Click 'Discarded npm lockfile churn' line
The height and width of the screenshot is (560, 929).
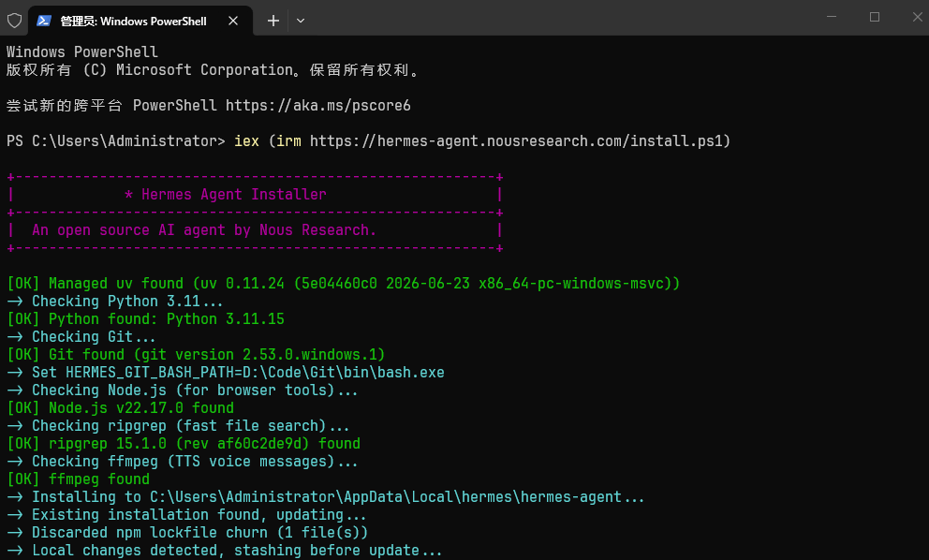coord(187,532)
